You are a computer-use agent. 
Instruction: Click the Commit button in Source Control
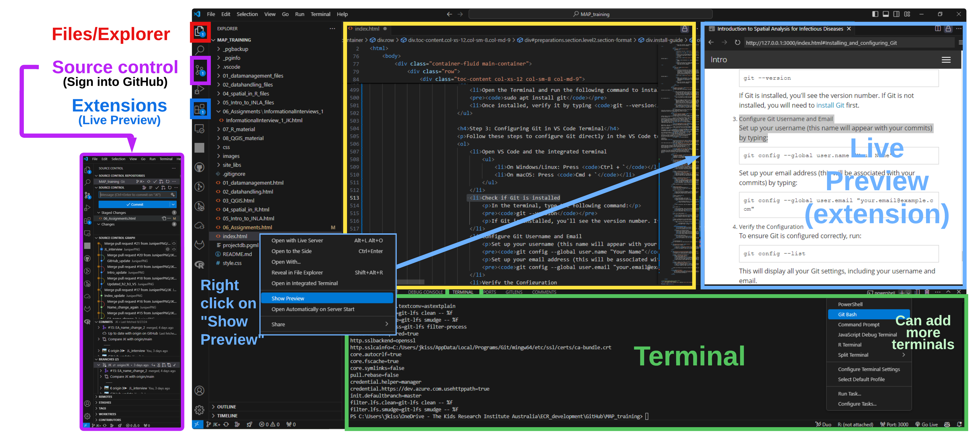(135, 205)
